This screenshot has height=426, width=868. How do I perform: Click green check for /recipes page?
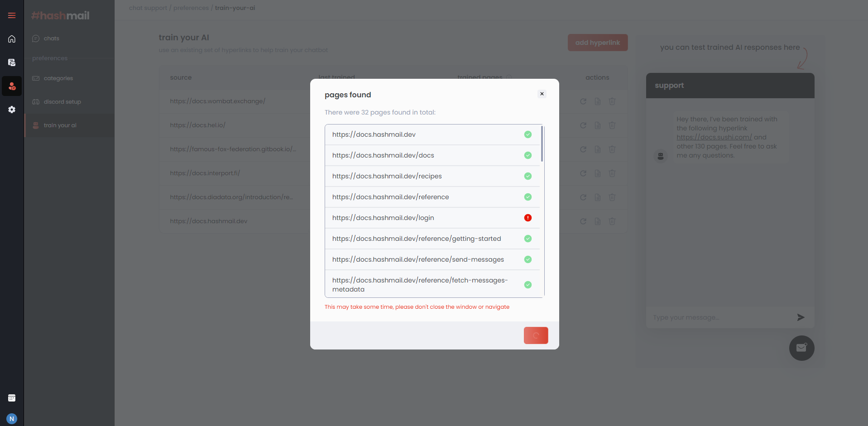coord(528,176)
